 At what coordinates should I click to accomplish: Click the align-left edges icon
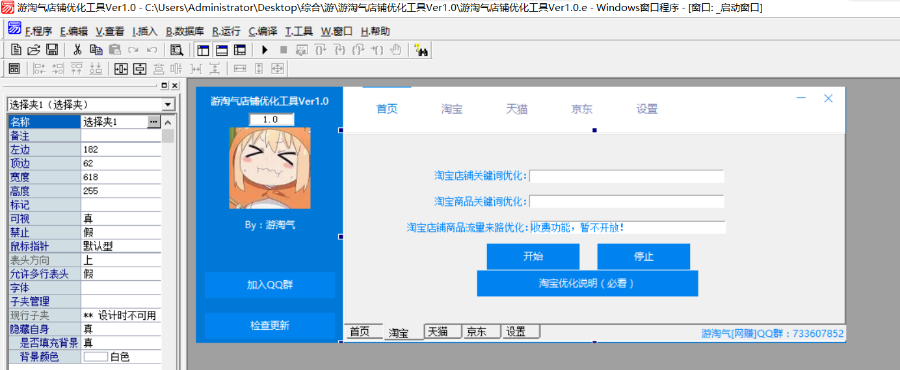[40, 69]
